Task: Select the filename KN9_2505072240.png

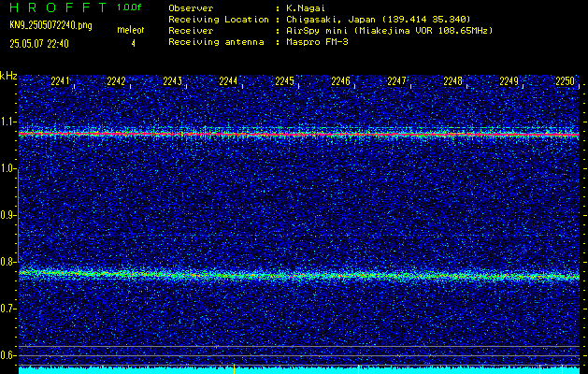Action: pos(50,25)
